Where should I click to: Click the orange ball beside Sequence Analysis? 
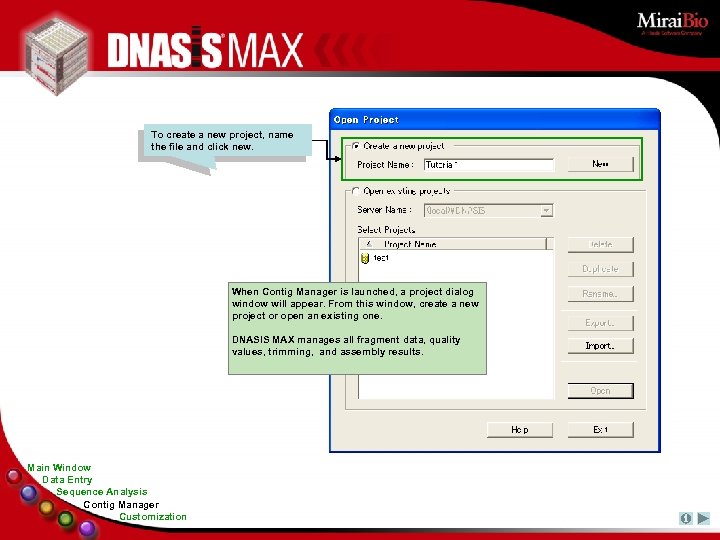click(46, 508)
